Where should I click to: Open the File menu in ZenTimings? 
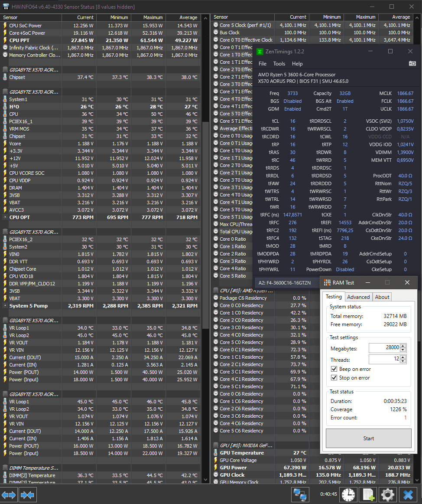(263, 64)
